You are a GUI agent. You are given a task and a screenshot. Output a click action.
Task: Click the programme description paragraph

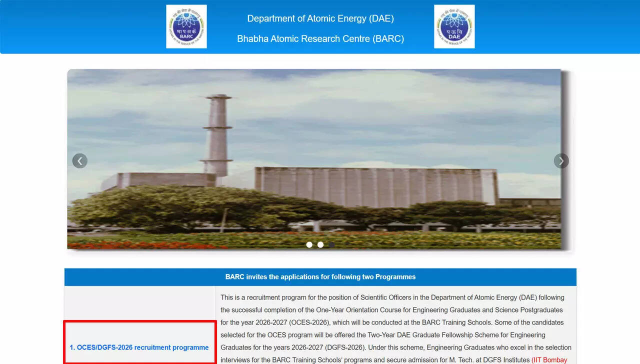(395, 322)
